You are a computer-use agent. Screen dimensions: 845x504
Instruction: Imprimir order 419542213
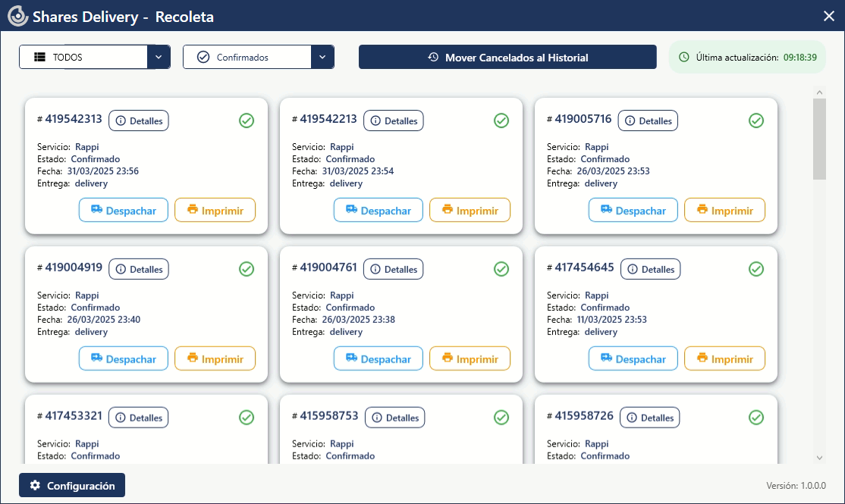[x=470, y=210]
